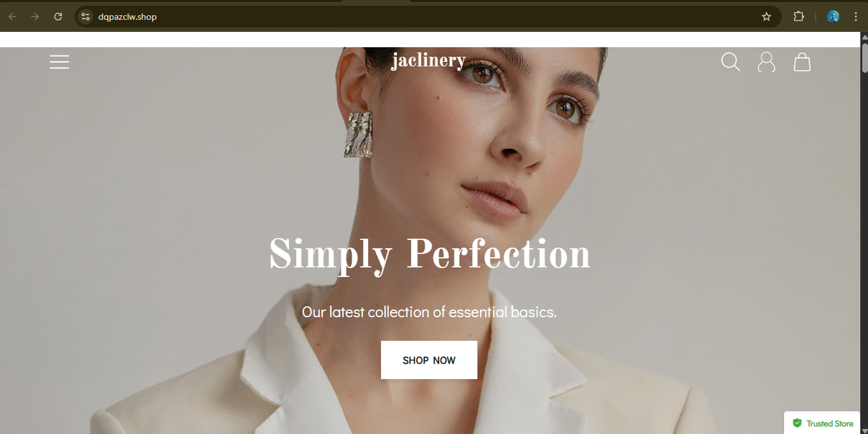Click the jaclinery logo
The height and width of the screenshot is (434, 868).
coord(428,61)
